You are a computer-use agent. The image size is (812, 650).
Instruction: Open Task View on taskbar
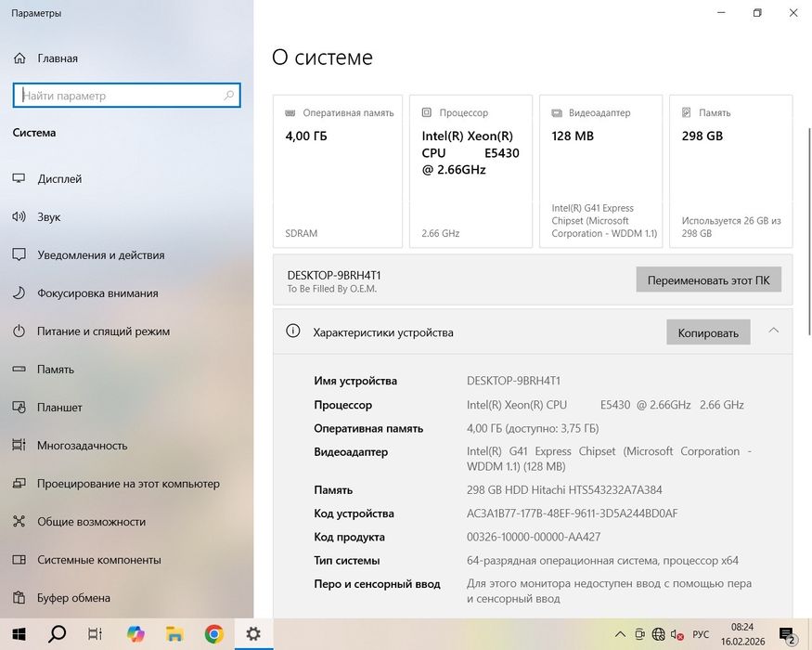pos(96,634)
